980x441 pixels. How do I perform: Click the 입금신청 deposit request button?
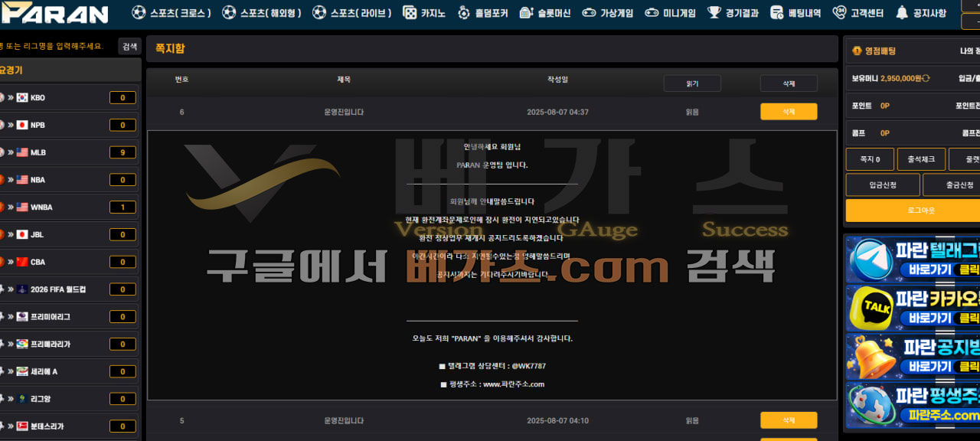coord(883,185)
